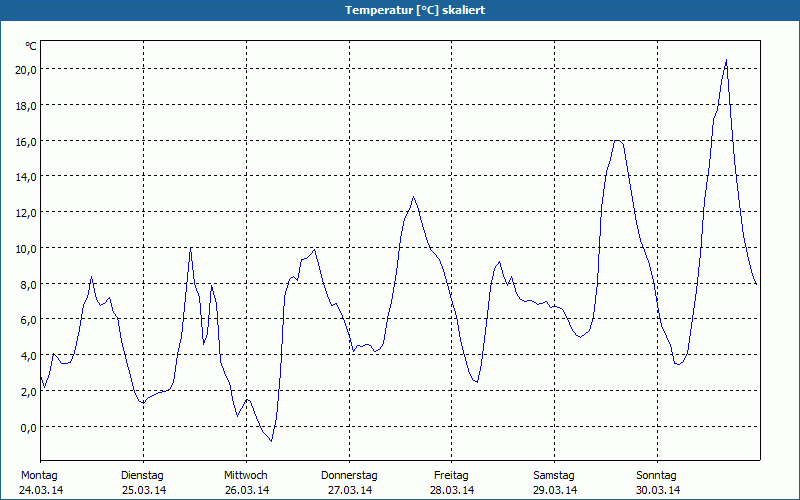Click the Montag day label
Viewport: 800px width, 500px height.
coord(39,476)
